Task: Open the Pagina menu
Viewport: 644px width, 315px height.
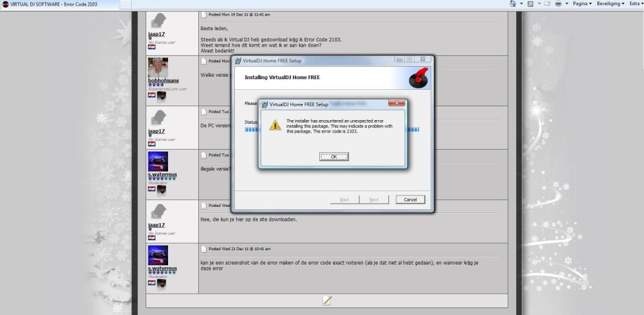Action: tap(582, 3)
